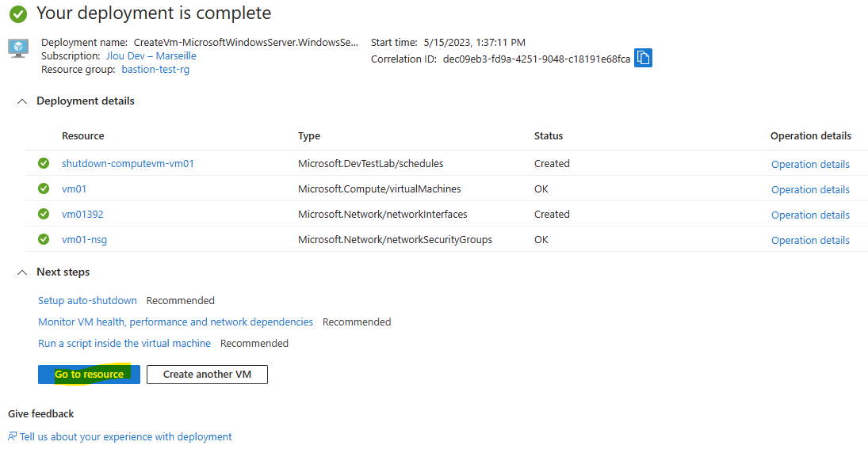Click the Created status for shutdown-computevm-vm01

click(x=552, y=164)
